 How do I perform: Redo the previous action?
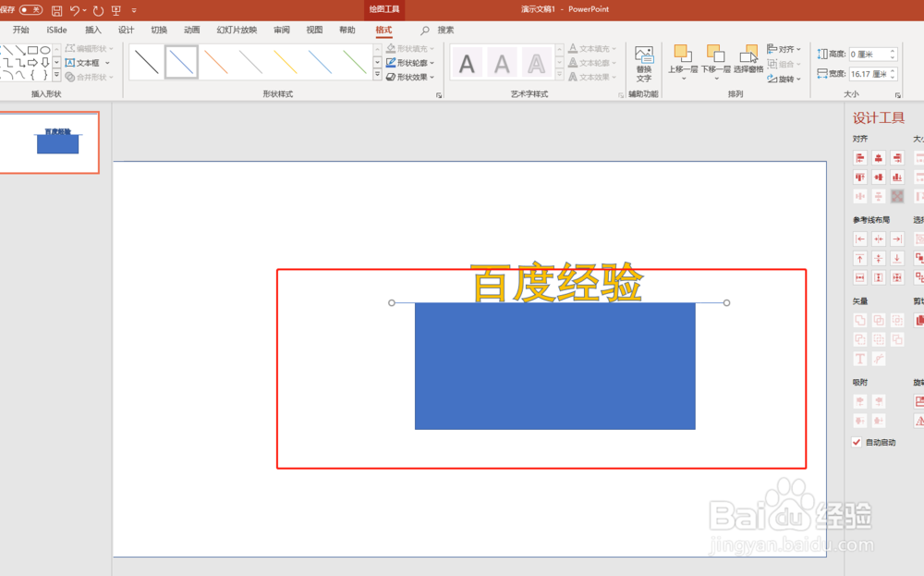click(98, 10)
